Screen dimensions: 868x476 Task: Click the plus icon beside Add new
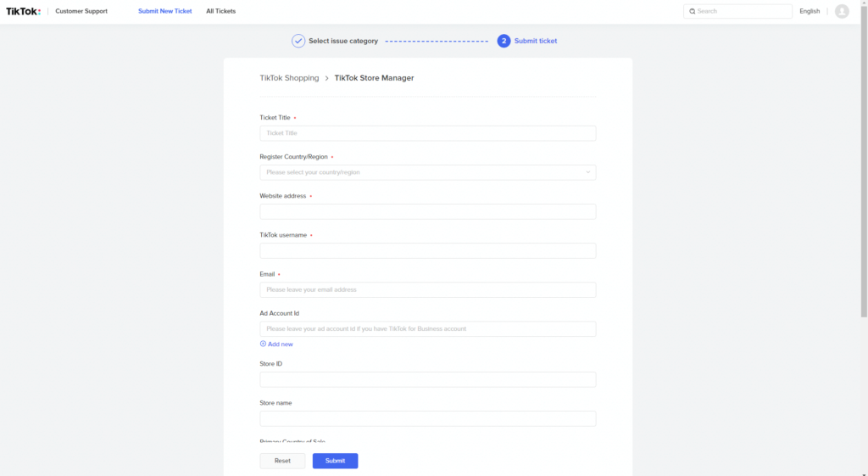[x=263, y=344]
